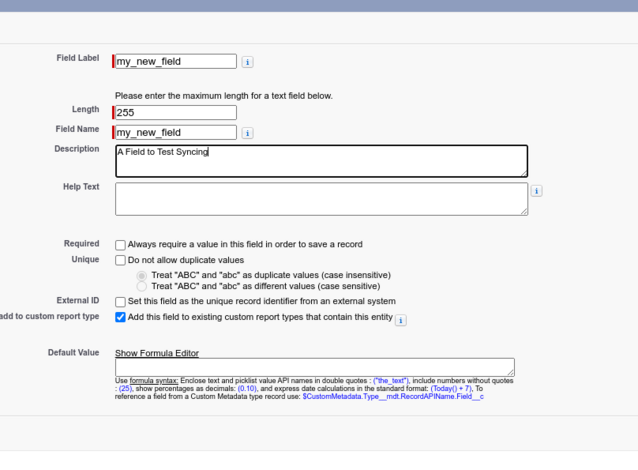Screen dimensions: 638x470
Task: Open info icon beside custom report type option
Action: pyautogui.click(x=400, y=321)
